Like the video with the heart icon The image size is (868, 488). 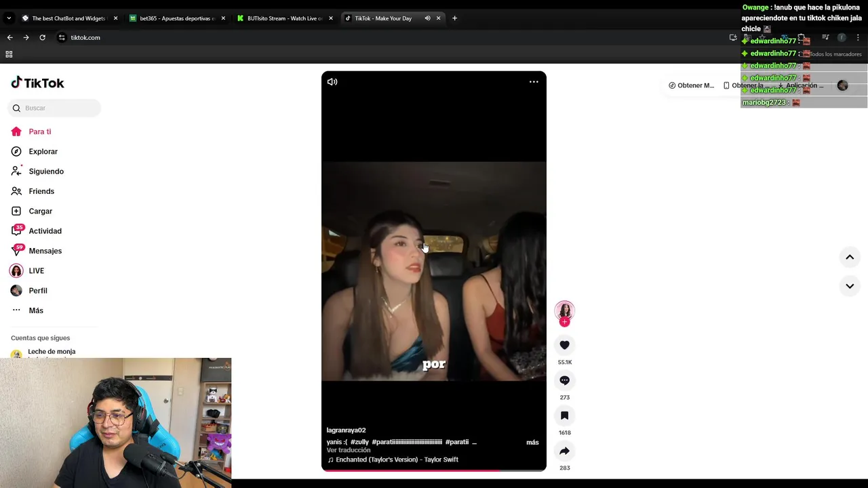tap(564, 345)
